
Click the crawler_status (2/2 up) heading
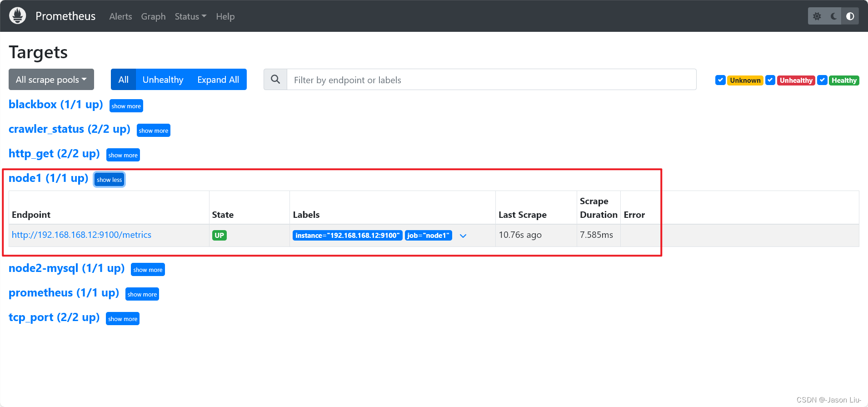click(x=70, y=129)
